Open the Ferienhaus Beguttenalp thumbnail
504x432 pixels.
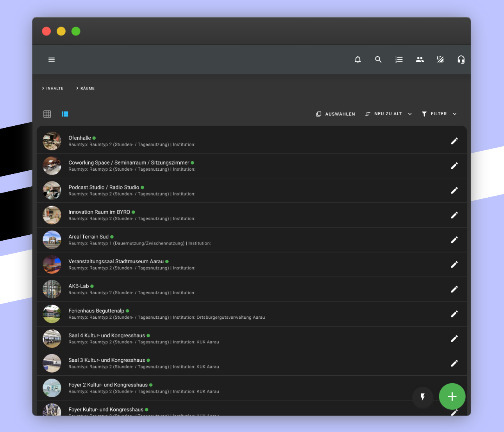[x=52, y=314]
